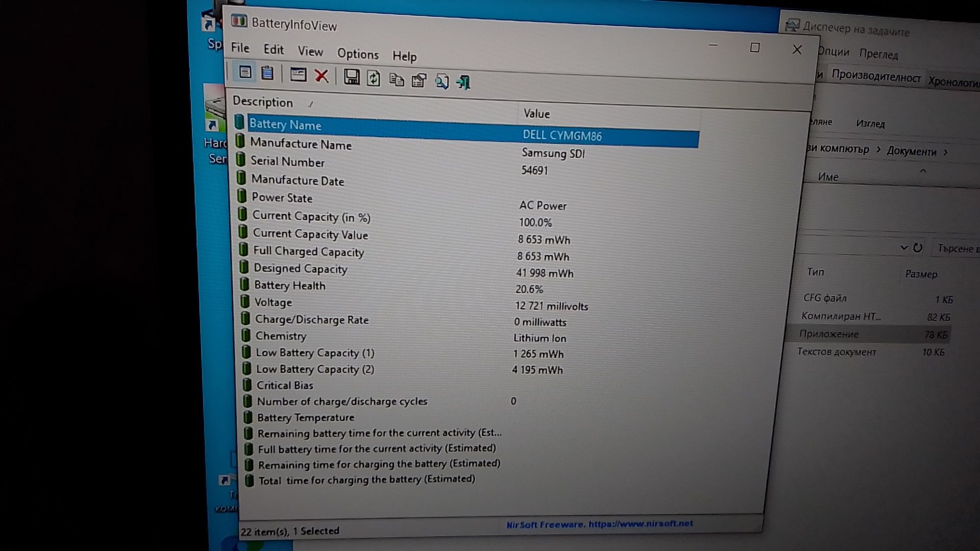
Task: Copy selected items toolbar icon
Action: 397,80
